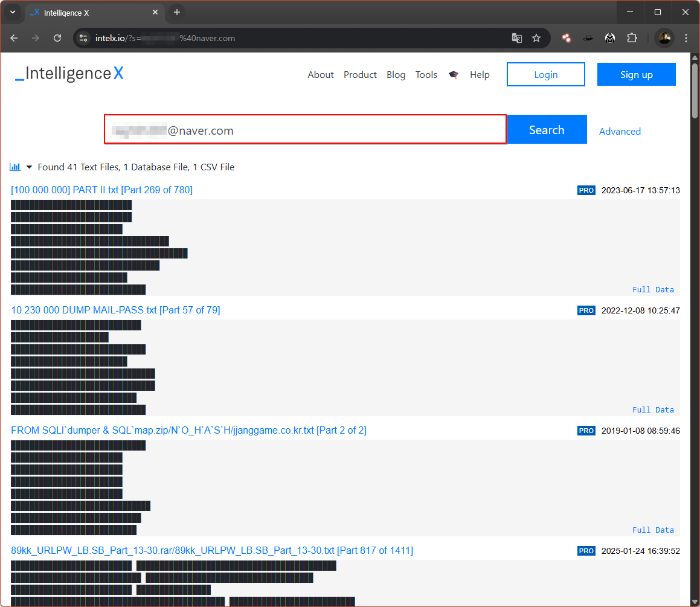The width and height of the screenshot is (700, 607).
Task: Open Full Data for DUMP MAIL-PASS result
Action: (x=653, y=409)
